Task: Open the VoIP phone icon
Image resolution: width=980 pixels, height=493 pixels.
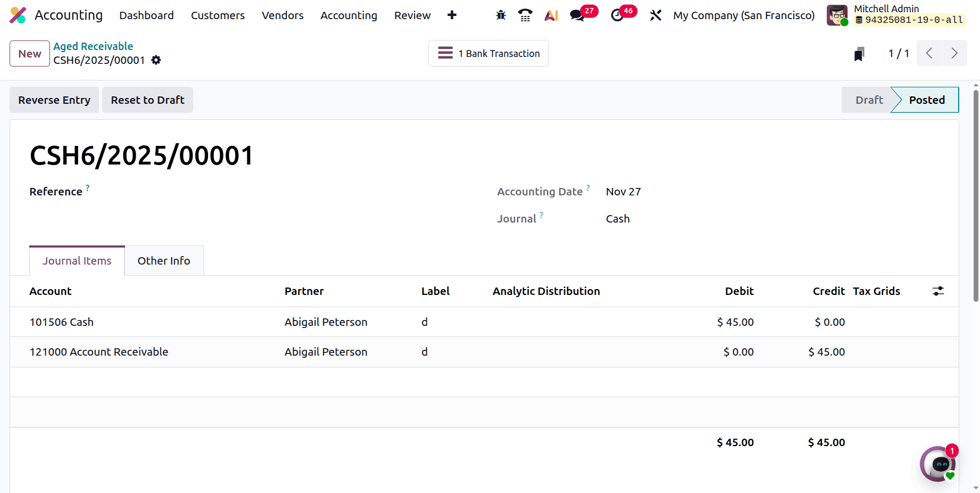Action: (x=525, y=15)
